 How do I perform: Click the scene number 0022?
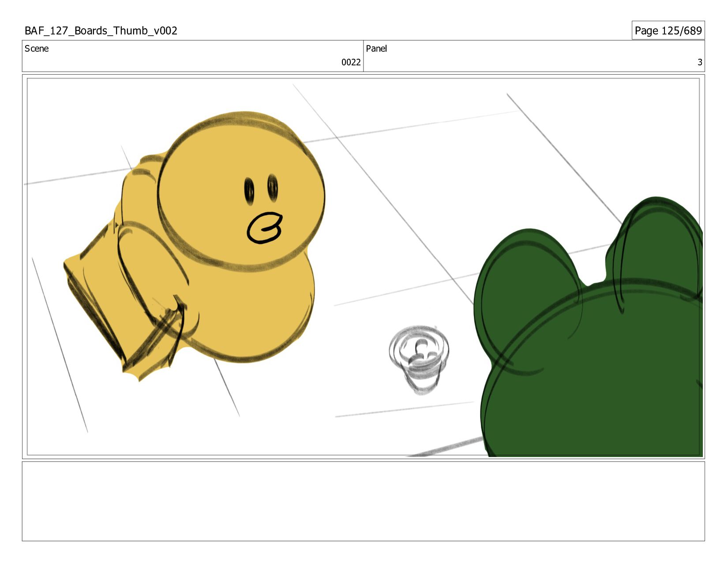click(351, 62)
